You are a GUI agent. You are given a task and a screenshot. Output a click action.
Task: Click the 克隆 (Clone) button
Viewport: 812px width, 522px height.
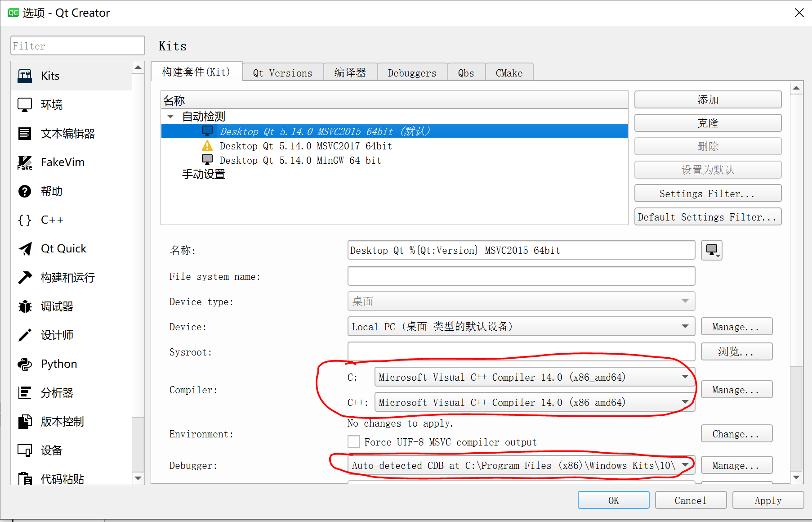coord(707,123)
